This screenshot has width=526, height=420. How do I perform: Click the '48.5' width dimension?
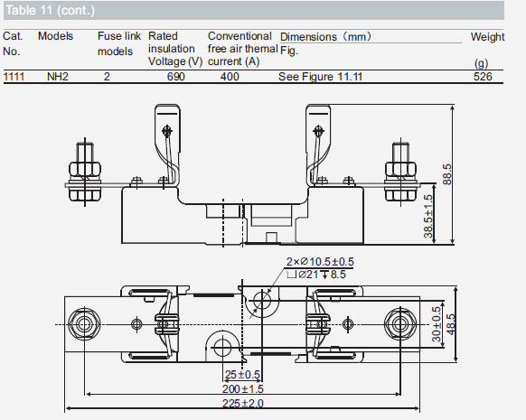pos(451,324)
